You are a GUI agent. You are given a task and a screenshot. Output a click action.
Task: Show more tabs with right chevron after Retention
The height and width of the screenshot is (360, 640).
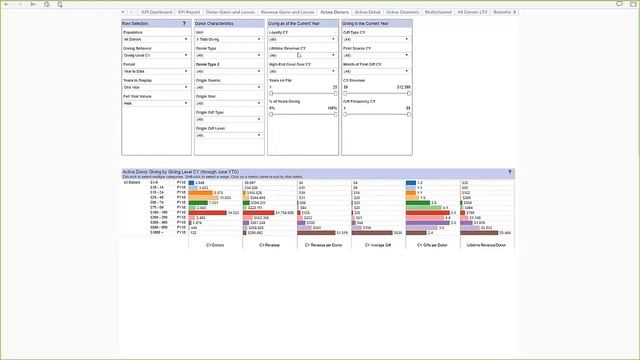coord(515,12)
